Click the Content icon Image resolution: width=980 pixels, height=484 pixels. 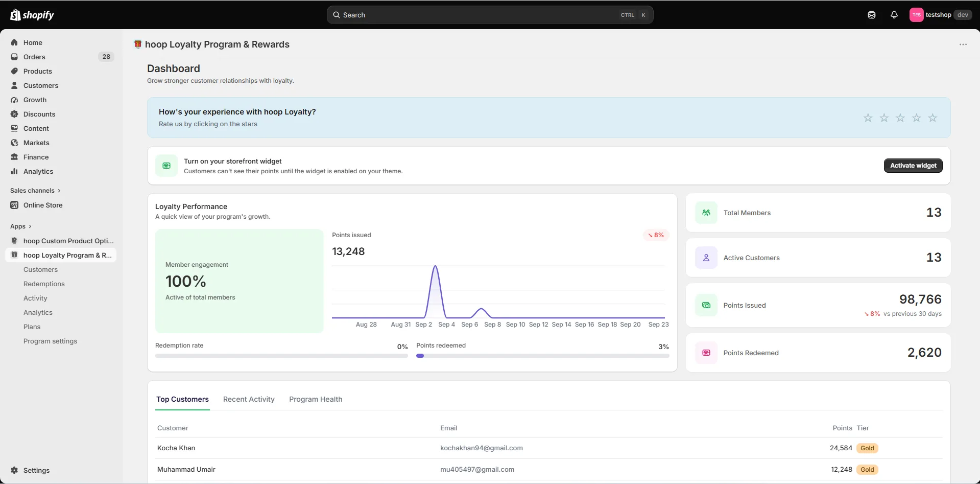click(14, 128)
